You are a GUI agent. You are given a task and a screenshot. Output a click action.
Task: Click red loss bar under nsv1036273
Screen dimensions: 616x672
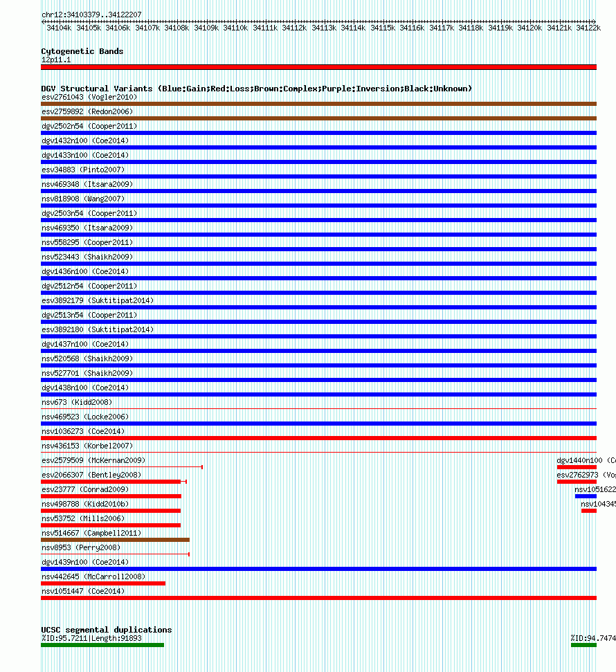[318, 439]
